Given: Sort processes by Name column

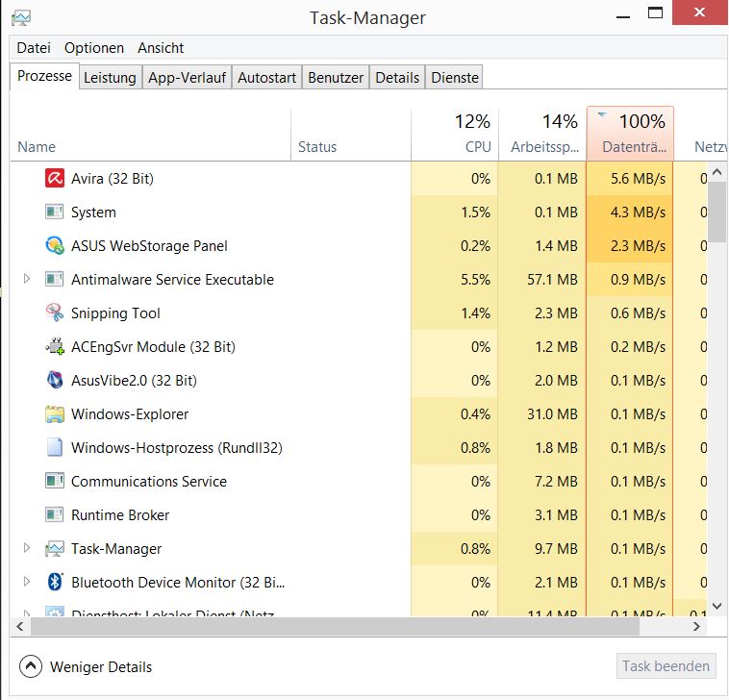Looking at the screenshot, I should tap(151, 134).
